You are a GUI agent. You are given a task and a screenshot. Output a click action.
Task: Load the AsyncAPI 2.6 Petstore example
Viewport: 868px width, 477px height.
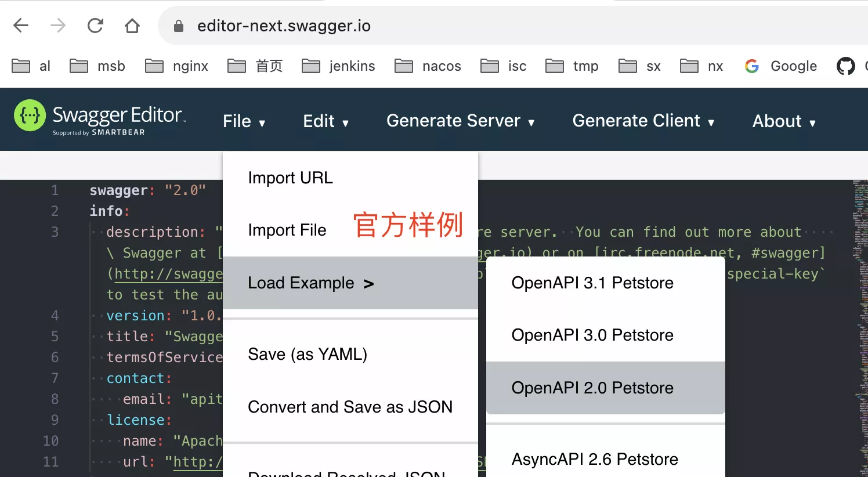pos(606,459)
